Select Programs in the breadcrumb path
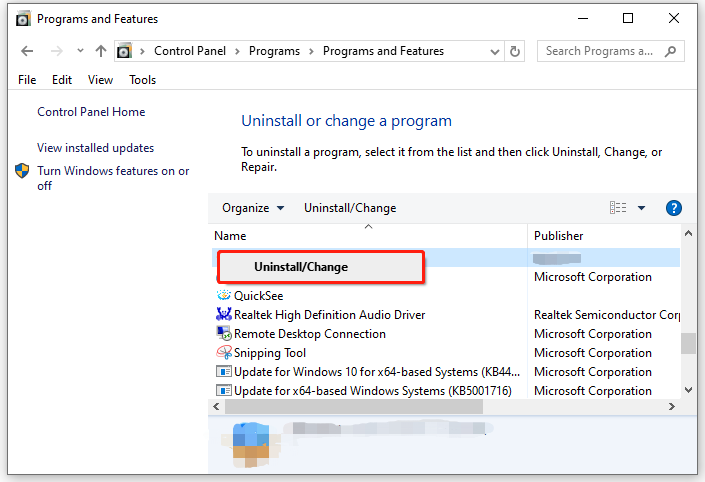Screen dimensions: 705x482 click(274, 51)
